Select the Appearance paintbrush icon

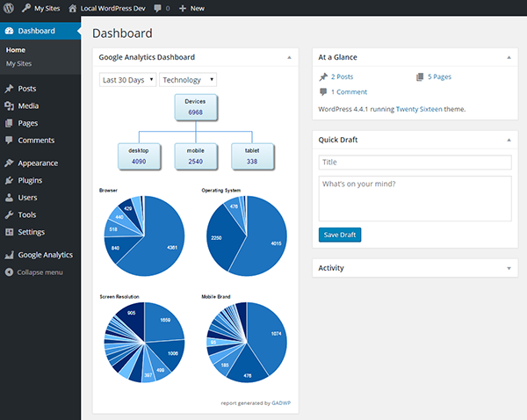pos(9,163)
